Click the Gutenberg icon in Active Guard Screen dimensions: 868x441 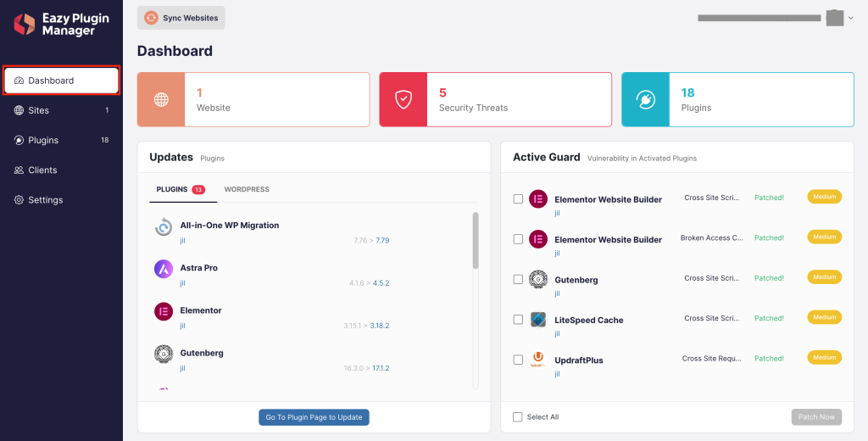click(x=538, y=279)
